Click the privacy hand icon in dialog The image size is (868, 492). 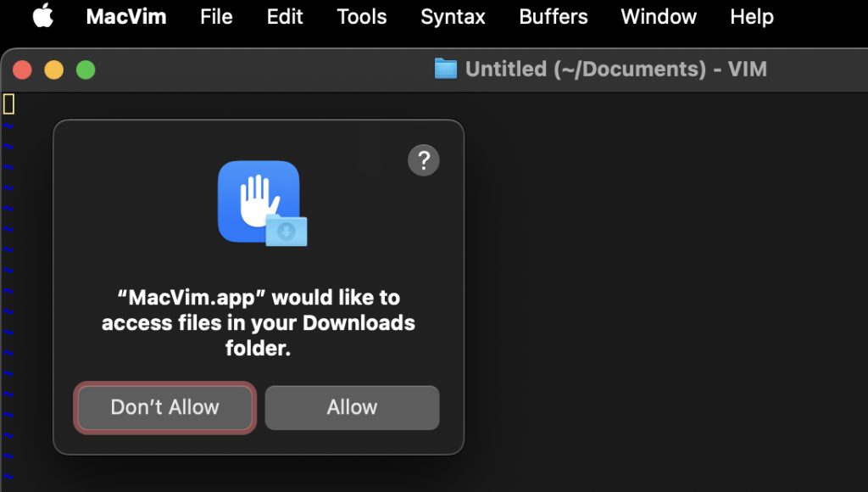point(263,204)
